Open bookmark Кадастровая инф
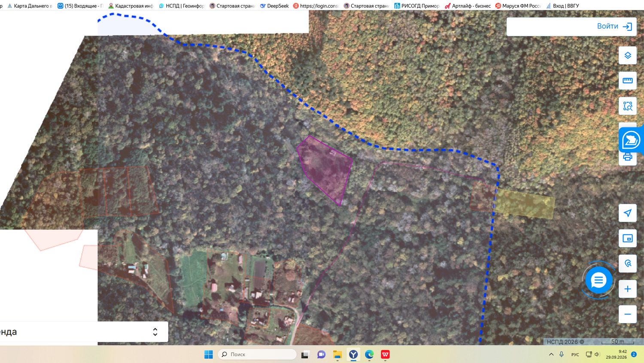Screen dimensions: 644x363 click(x=131, y=6)
